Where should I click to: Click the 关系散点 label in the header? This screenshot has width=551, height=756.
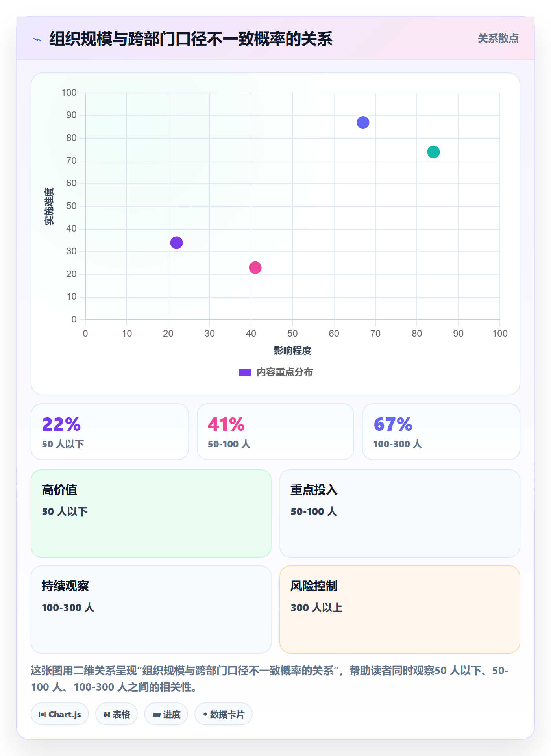click(x=498, y=39)
